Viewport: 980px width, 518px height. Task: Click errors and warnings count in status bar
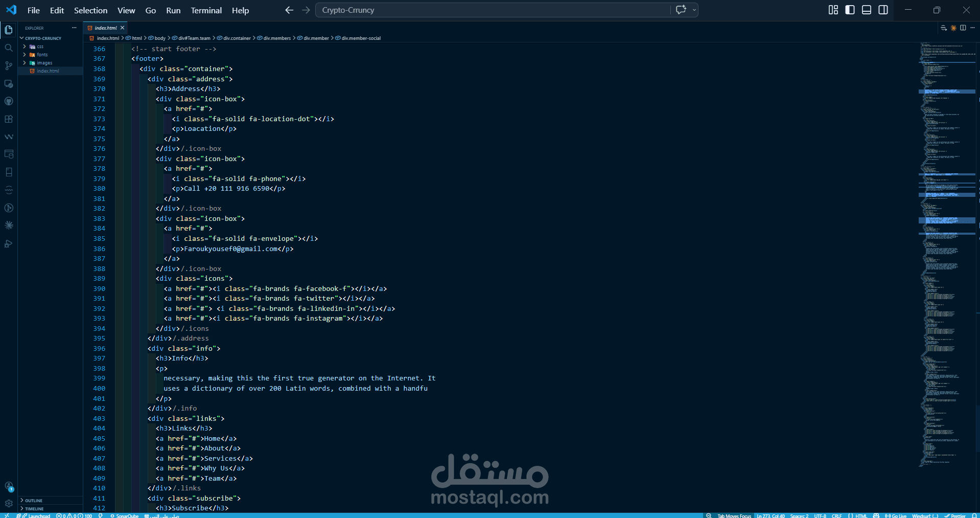click(74, 515)
